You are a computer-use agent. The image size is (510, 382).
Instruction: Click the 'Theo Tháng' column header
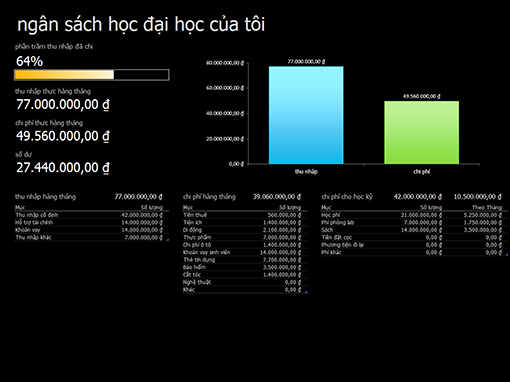coord(487,207)
